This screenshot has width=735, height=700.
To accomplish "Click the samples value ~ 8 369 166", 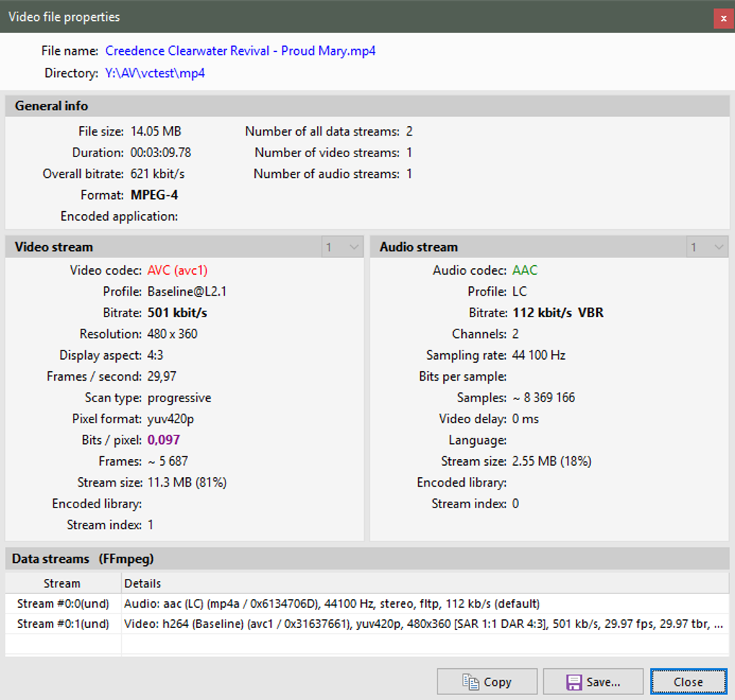I will [543, 398].
